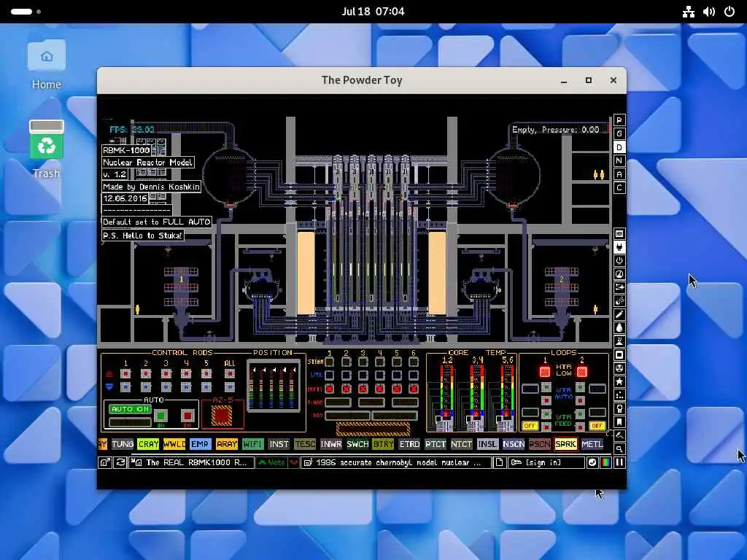747x560 pixels.
Task: Select the INST element
Action: pos(279,444)
